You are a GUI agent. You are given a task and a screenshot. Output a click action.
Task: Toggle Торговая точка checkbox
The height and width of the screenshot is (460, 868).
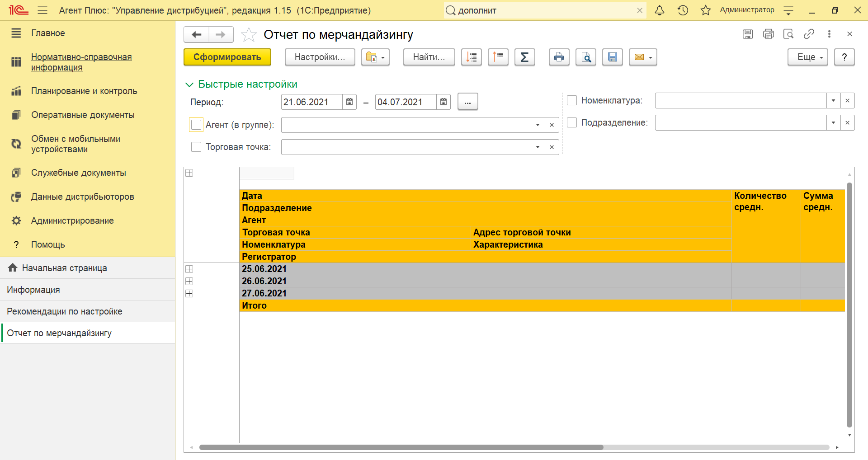pyautogui.click(x=196, y=147)
